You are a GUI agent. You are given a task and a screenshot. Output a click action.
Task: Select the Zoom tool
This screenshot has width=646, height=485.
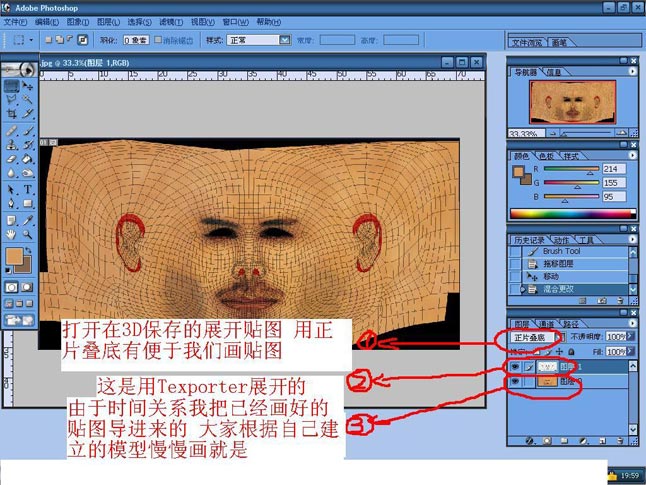[x=28, y=235]
